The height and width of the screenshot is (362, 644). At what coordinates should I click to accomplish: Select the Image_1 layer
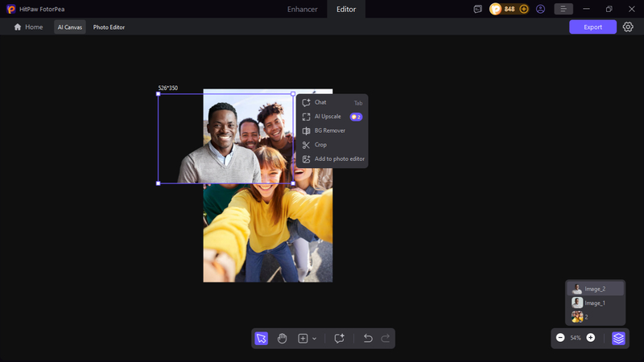point(595,303)
